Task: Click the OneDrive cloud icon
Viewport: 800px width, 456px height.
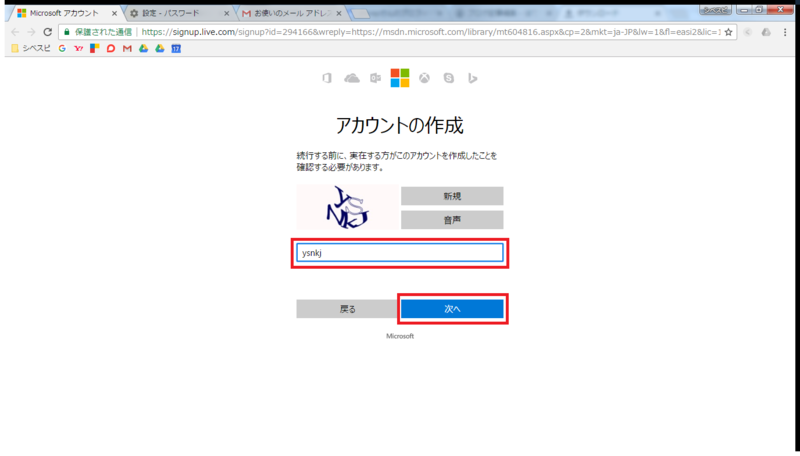Action: [x=352, y=78]
